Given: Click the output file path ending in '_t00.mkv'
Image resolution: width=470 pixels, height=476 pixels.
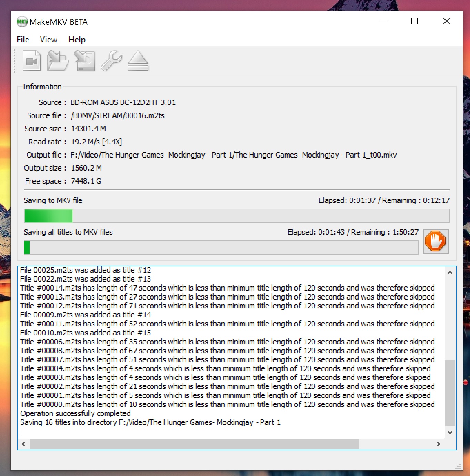Looking at the screenshot, I should [x=234, y=155].
